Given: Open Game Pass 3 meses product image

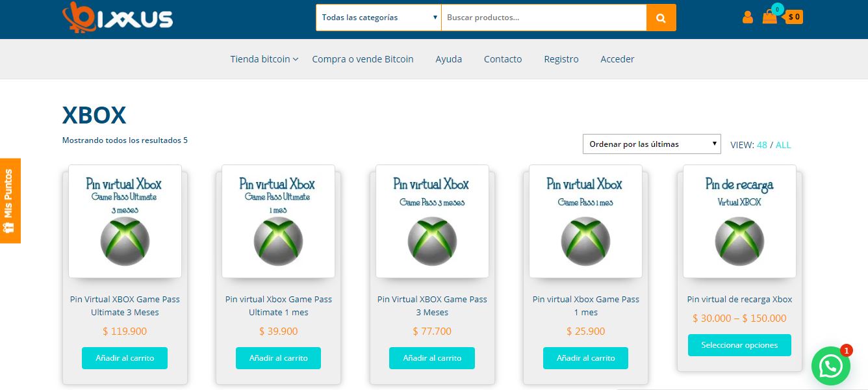Looking at the screenshot, I should tap(432, 221).
